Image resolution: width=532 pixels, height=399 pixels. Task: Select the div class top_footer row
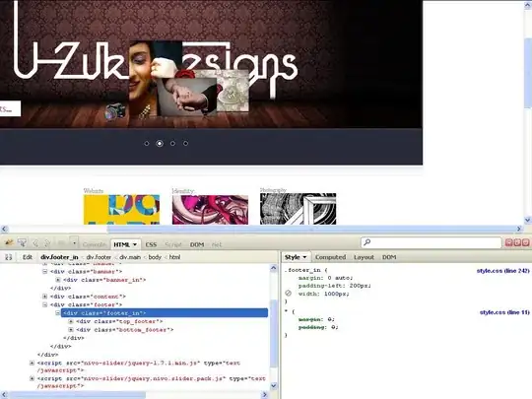click(x=119, y=321)
